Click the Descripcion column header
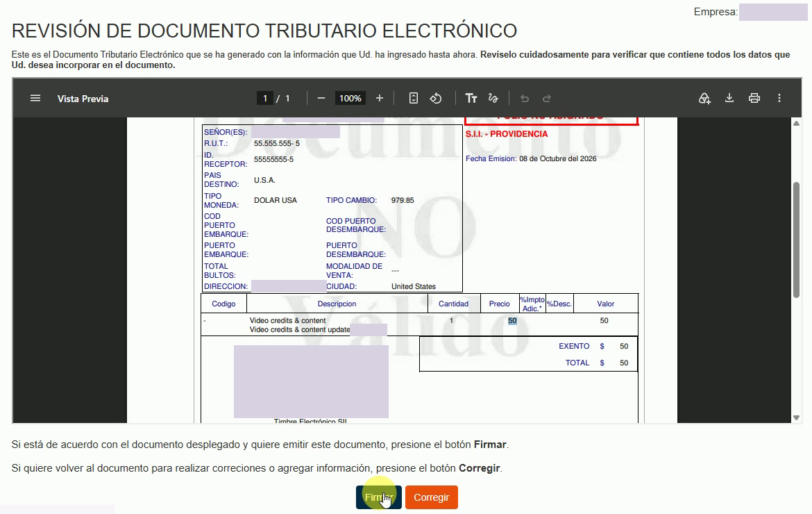The image size is (812, 514). [337, 304]
